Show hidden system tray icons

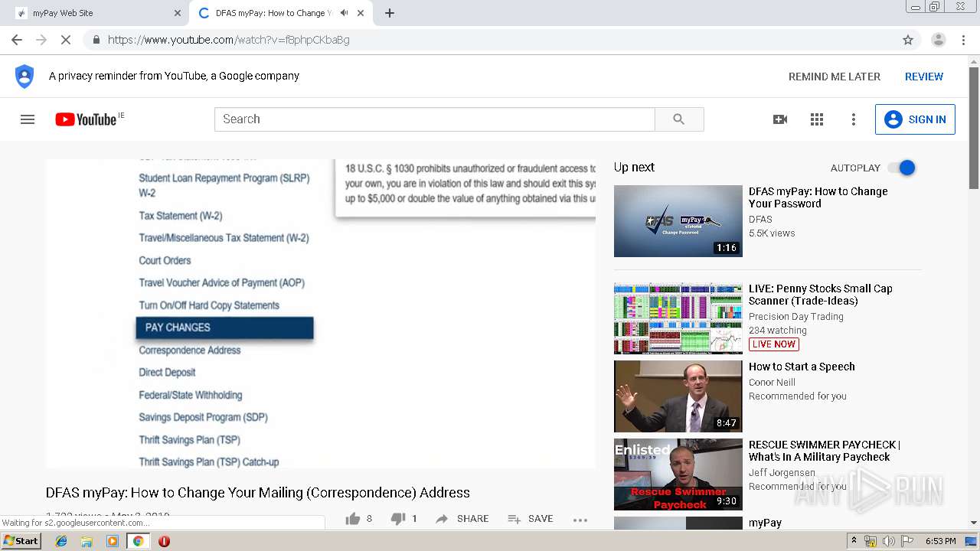(x=854, y=541)
